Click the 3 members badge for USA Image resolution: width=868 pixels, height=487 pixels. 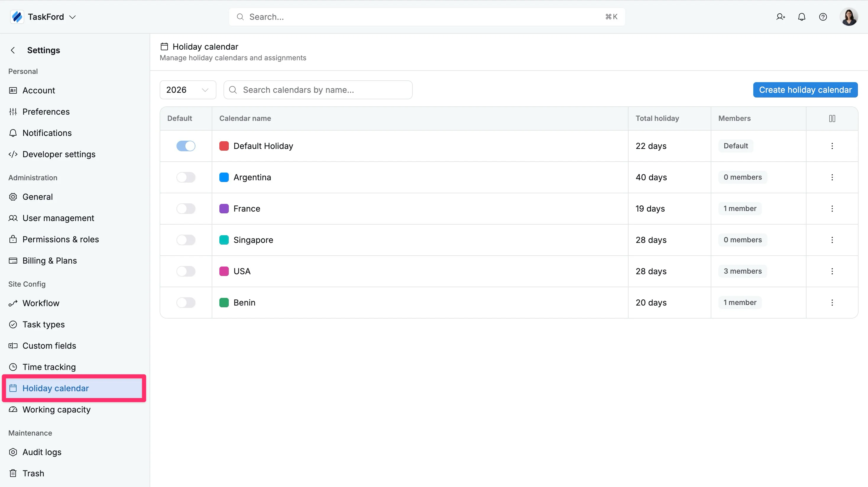(x=742, y=271)
